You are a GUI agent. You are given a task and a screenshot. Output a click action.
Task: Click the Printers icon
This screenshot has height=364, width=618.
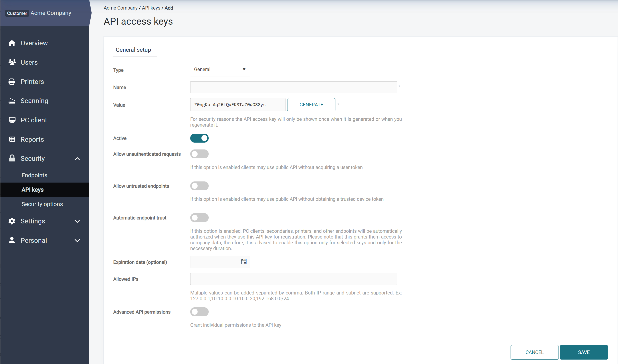(x=12, y=82)
